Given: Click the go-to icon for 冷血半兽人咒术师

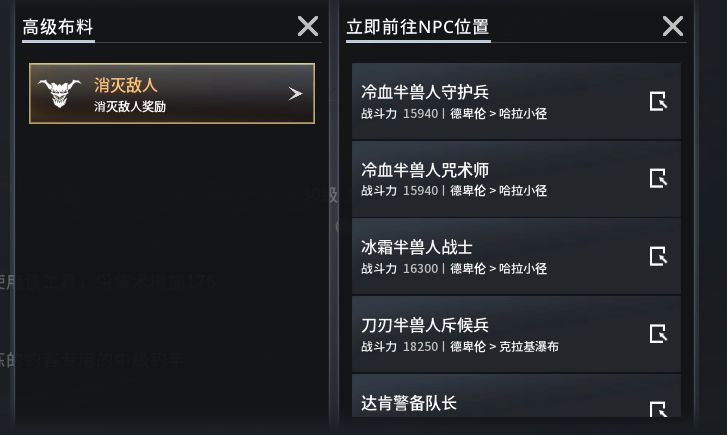Looking at the screenshot, I should [x=657, y=179].
